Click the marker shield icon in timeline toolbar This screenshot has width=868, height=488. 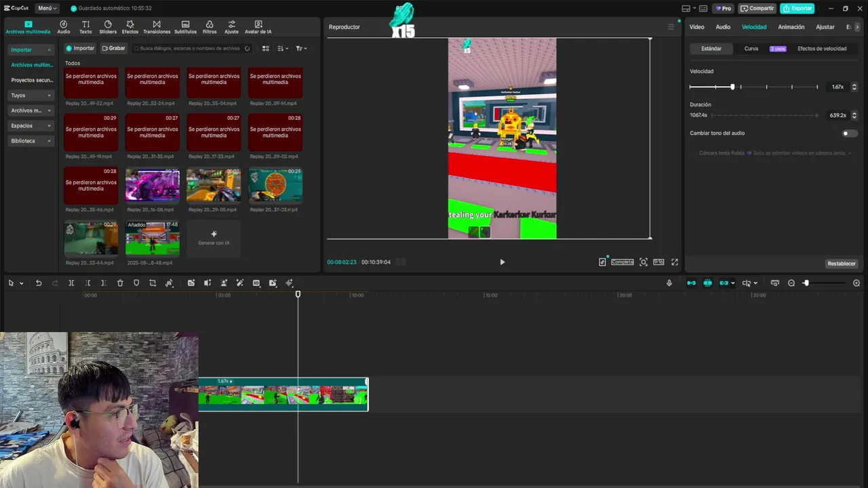(136, 283)
